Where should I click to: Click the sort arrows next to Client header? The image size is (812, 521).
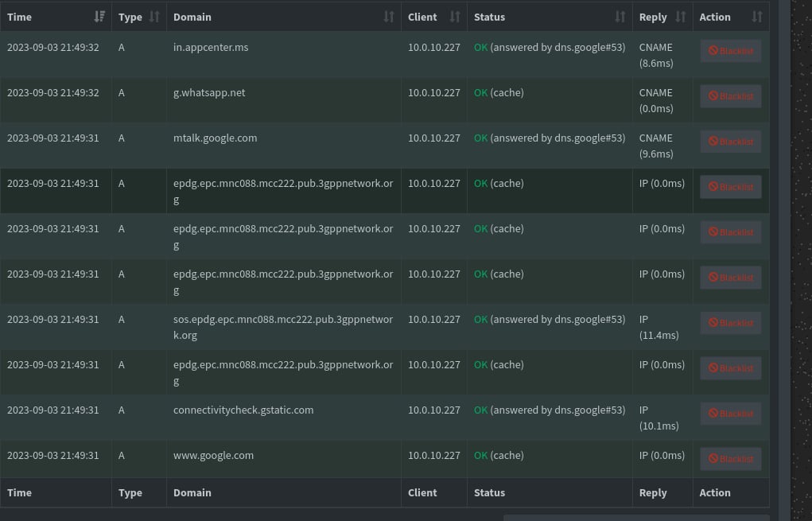pos(455,17)
